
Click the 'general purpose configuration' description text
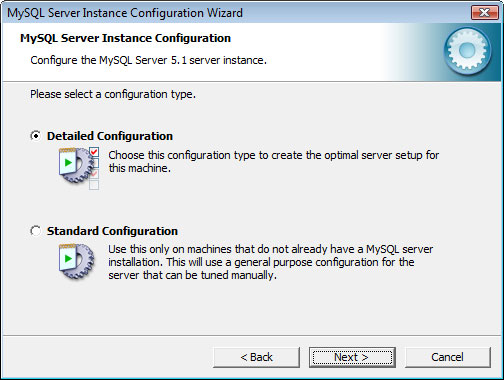(271, 262)
